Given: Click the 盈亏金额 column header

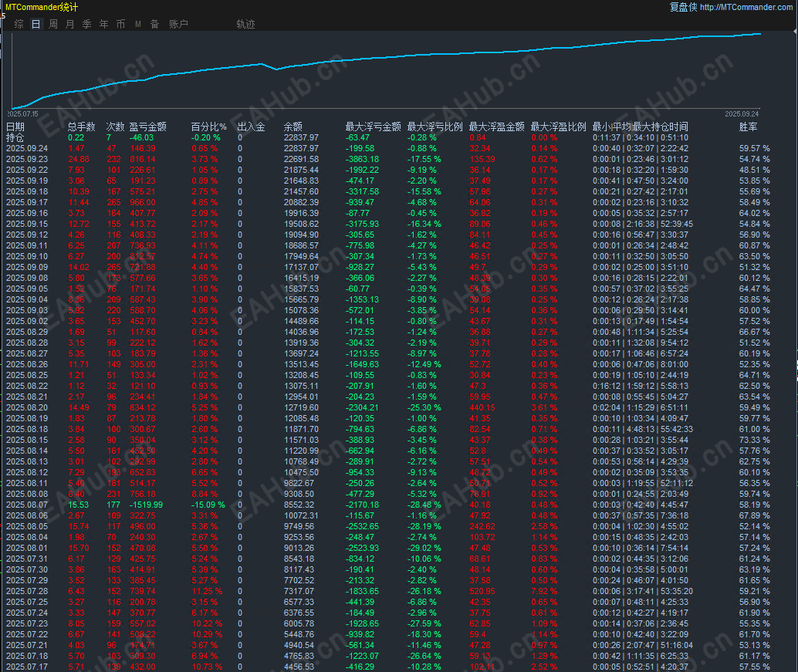Looking at the screenshot, I should coord(147,127).
